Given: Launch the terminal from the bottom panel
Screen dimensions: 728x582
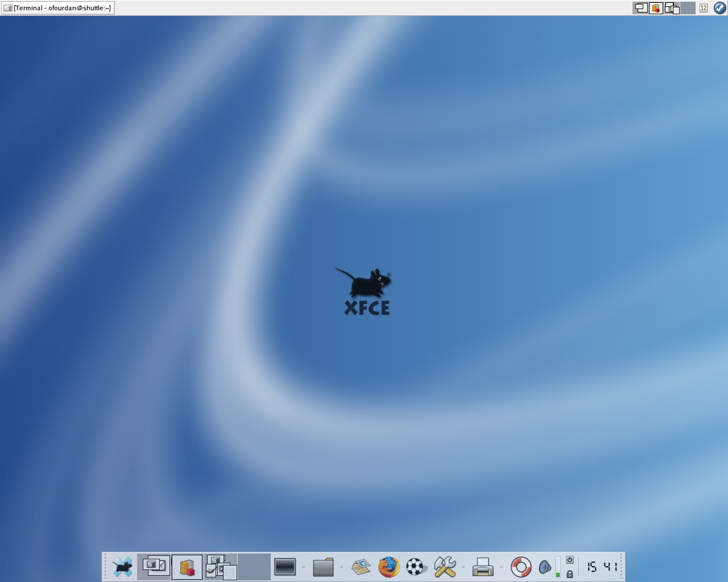Looking at the screenshot, I should coord(285,567).
